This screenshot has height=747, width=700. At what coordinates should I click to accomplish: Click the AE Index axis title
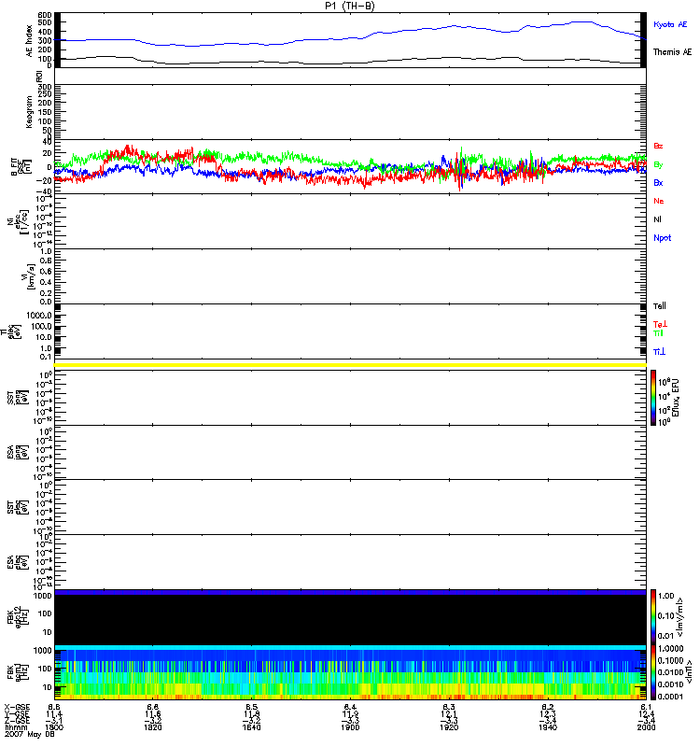pos(29,41)
